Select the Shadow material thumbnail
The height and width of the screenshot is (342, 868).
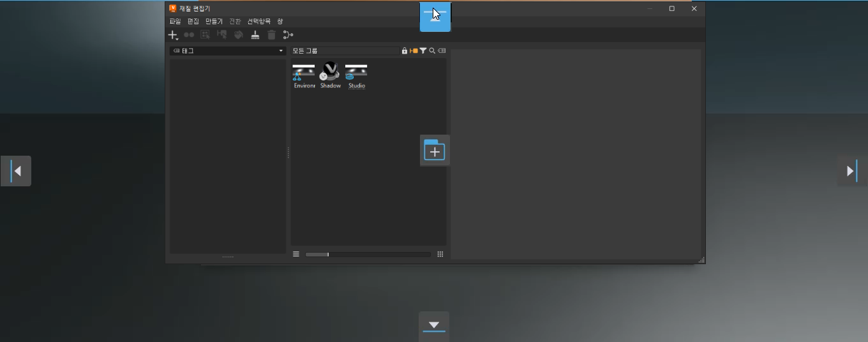330,76
